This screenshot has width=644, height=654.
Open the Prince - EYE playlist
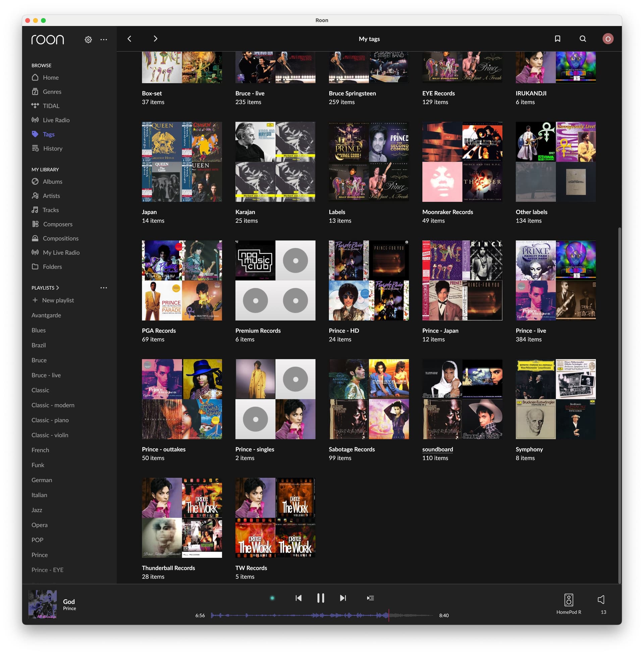click(47, 570)
